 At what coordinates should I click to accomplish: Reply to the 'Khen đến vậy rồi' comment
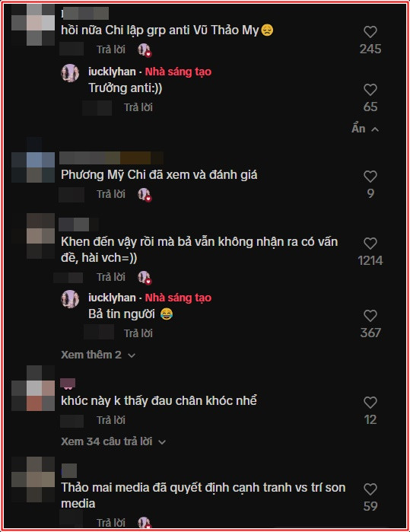[111, 277]
